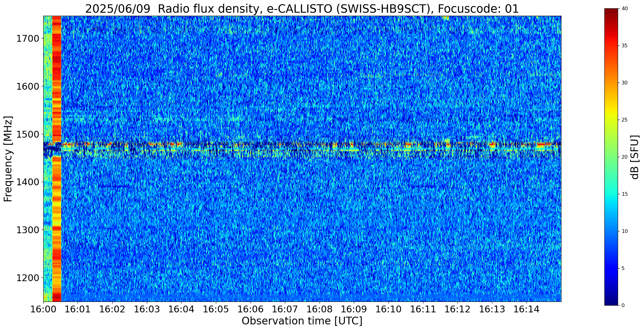Click the colorbar tick value 40
Viewport: 644px width, 330px height.
tap(625, 9)
